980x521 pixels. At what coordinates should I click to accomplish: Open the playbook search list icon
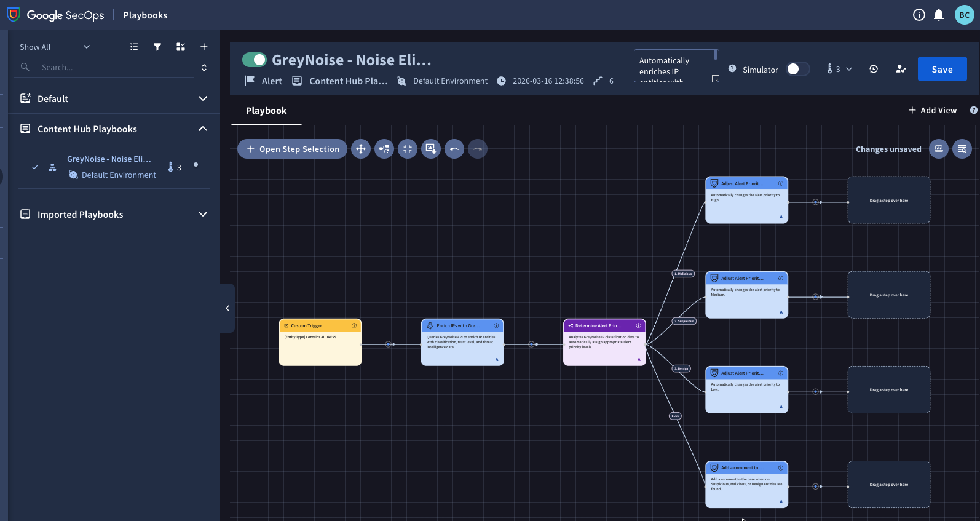click(x=962, y=149)
